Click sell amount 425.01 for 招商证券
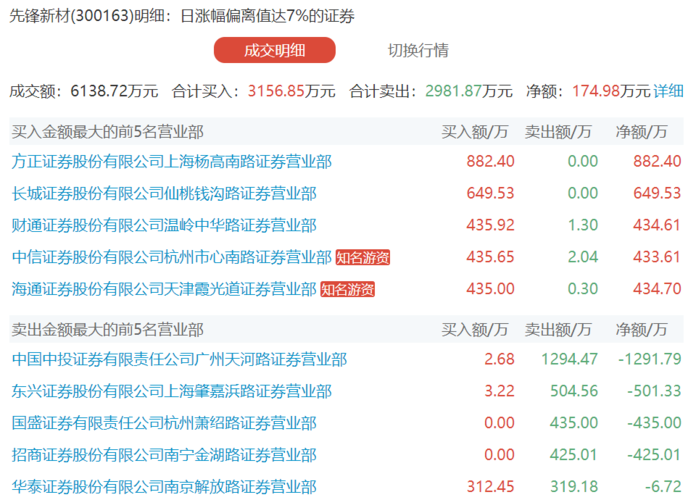 click(x=574, y=455)
